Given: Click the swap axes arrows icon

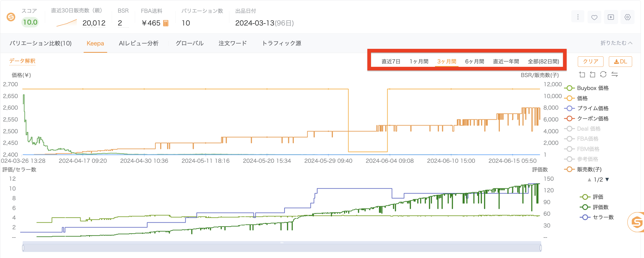Looking at the screenshot, I should click(x=614, y=74).
